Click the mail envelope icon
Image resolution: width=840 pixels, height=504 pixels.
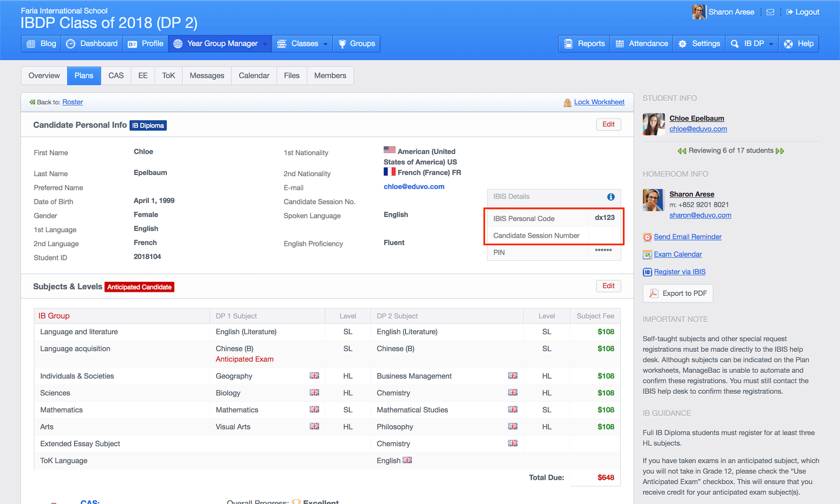(x=770, y=12)
